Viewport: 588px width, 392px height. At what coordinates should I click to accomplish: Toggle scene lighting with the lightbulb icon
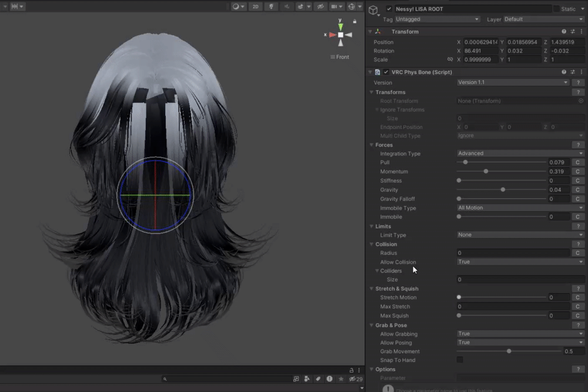pyautogui.click(x=271, y=6)
